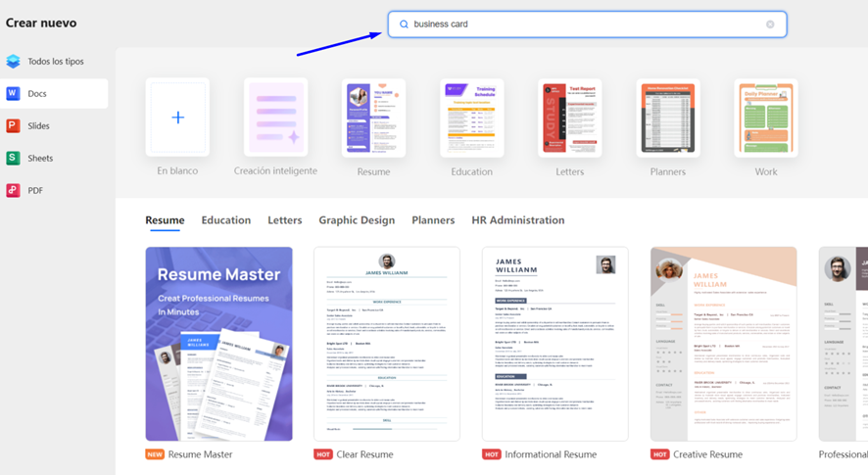Focus the business card search field
Viewport: 868px width, 475px height.
[588, 24]
